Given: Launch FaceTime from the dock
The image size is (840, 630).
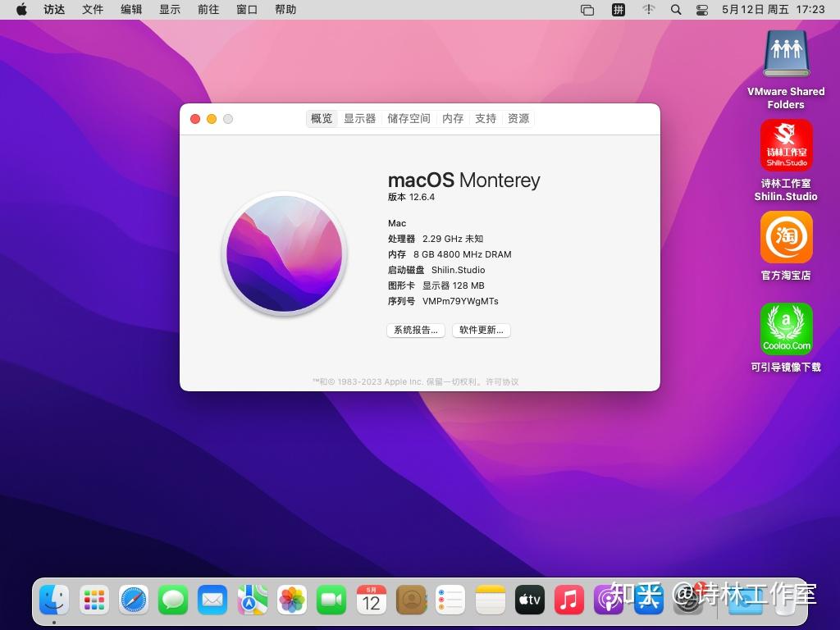Looking at the screenshot, I should point(331,600).
